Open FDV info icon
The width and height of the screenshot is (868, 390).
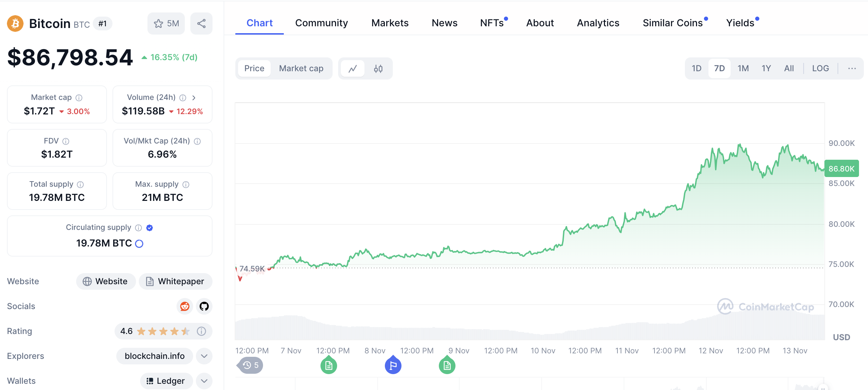pos(66,141)
